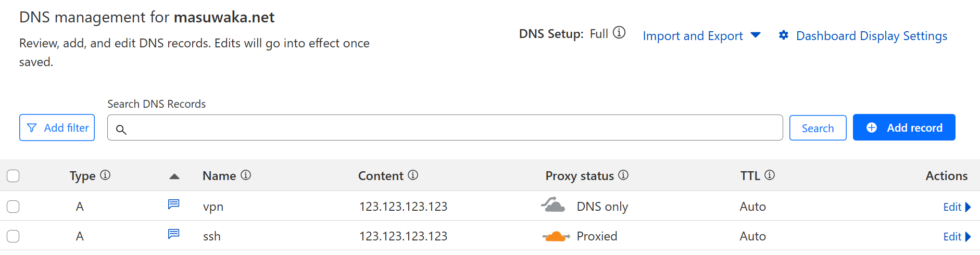Check the vpn record checkbox

pyautogui.click(x=13, y=207)
